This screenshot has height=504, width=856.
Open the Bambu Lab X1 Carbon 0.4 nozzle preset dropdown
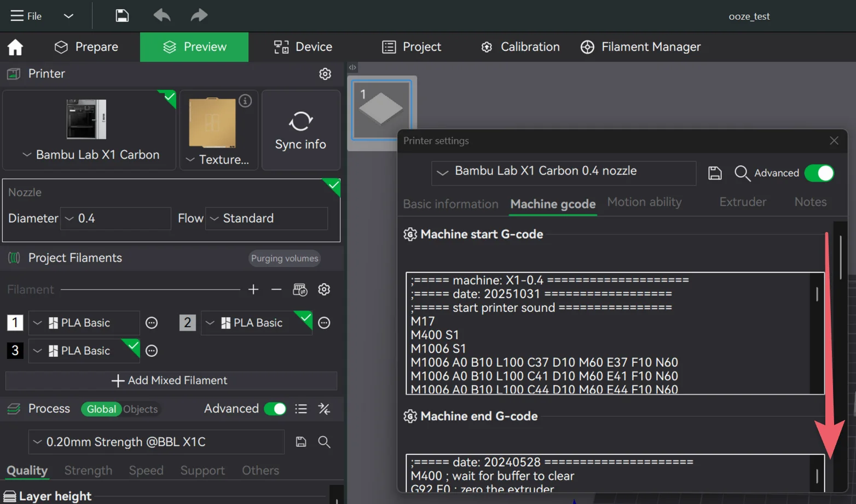(564, 173)
